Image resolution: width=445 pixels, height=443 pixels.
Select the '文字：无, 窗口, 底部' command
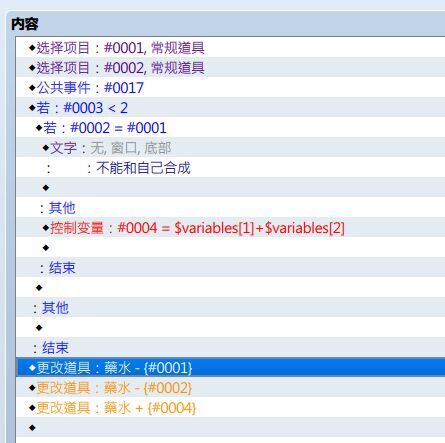point(230,147)
